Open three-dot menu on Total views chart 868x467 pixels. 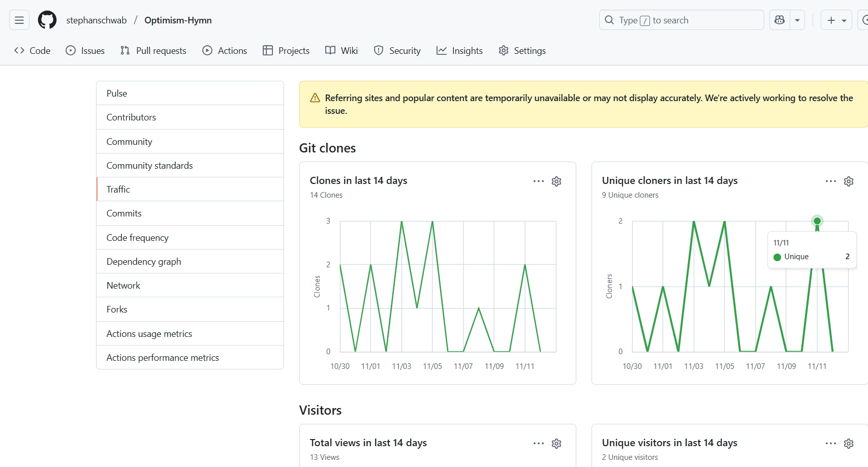(539, 444)
